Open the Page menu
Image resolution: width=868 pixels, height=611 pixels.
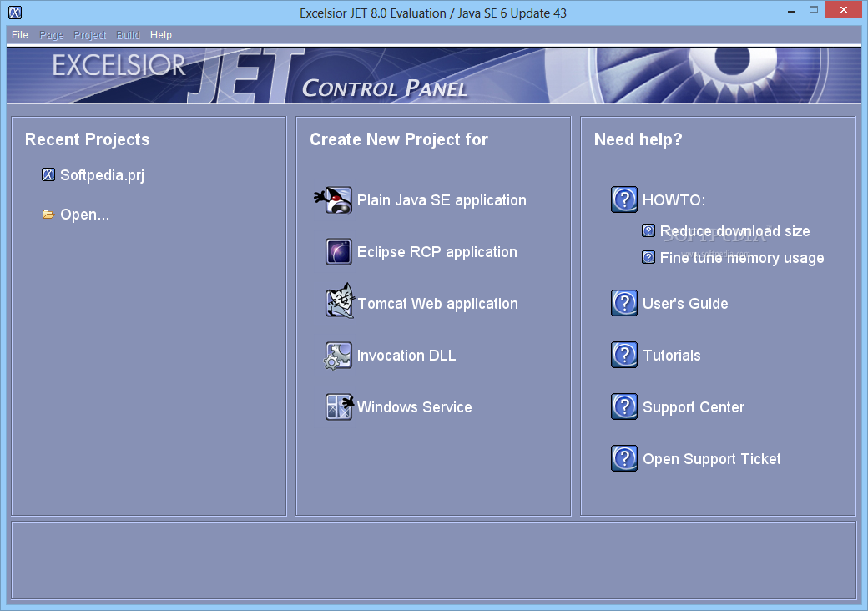click(52, 35)
